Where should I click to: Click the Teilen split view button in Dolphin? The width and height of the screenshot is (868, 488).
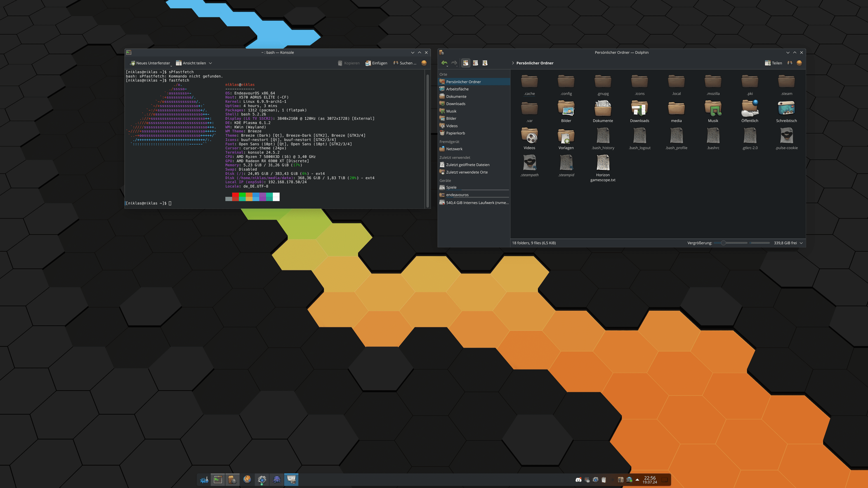[x=773, y=63]
